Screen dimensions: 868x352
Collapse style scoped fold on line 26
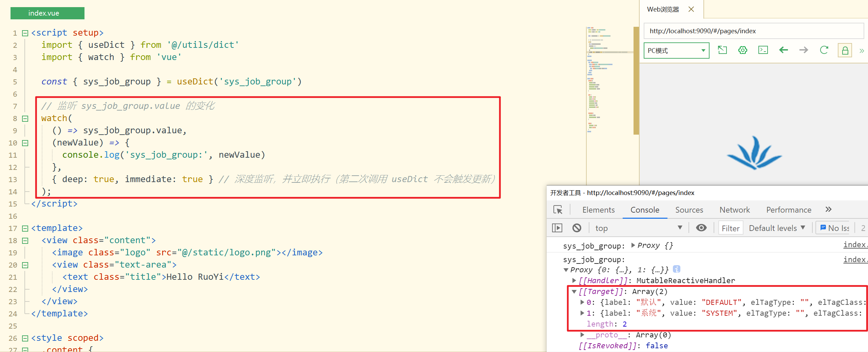coord(25,338)
